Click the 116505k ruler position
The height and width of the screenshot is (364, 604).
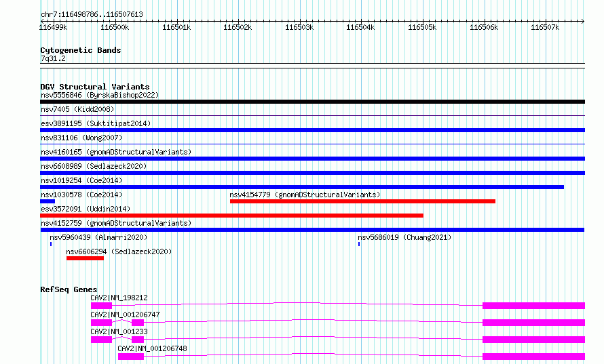click(422, 27)
